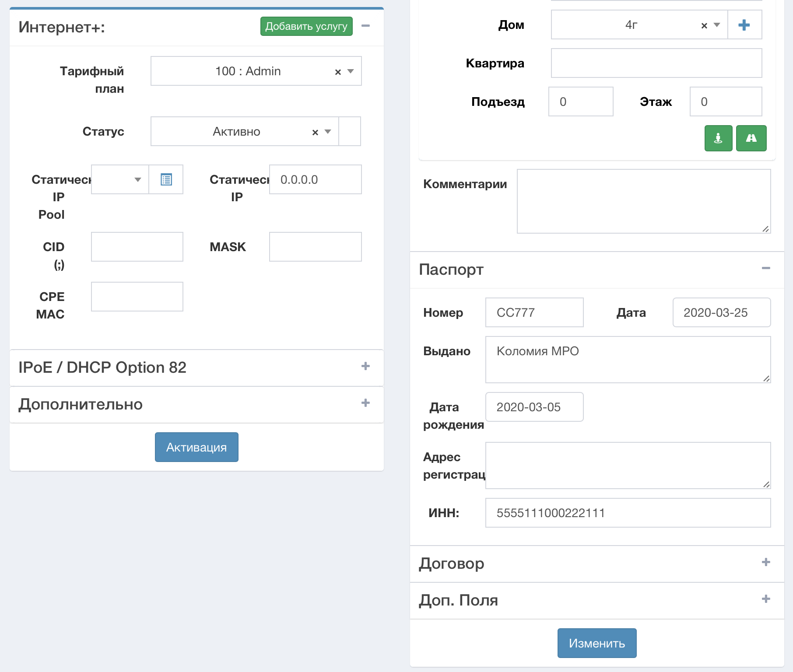Click the Добавить услугу button
The image size is (793, 672).
click(306, 26)
